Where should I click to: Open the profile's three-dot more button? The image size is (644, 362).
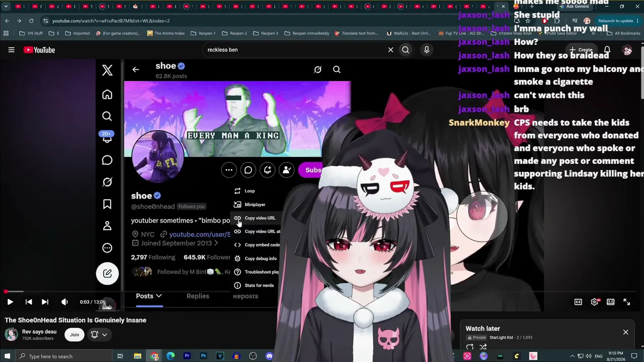[229, 170]
